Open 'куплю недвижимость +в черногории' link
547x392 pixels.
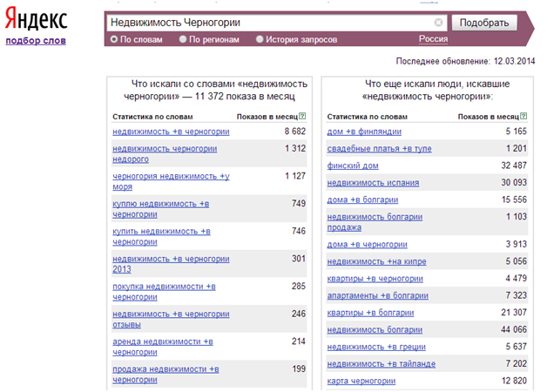point(161,209)
